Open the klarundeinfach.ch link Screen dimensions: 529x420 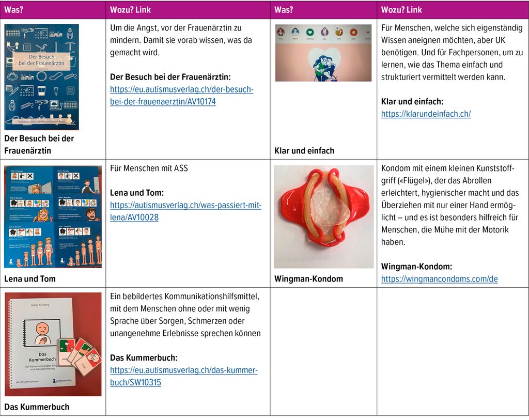[426, 114]
